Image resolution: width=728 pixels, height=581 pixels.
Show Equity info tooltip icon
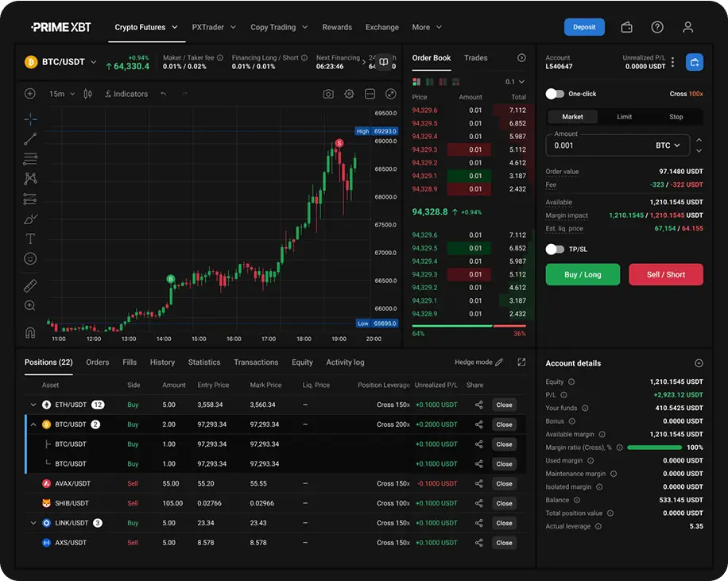click(571, 382)
